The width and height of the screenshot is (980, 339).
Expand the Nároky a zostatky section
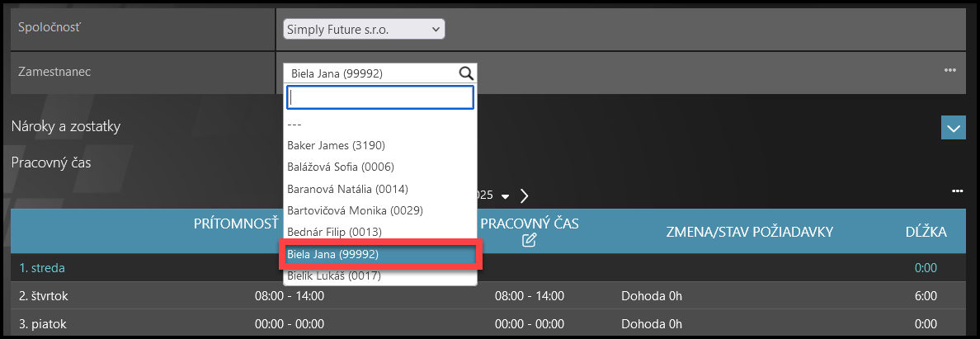tap(953, 128)
